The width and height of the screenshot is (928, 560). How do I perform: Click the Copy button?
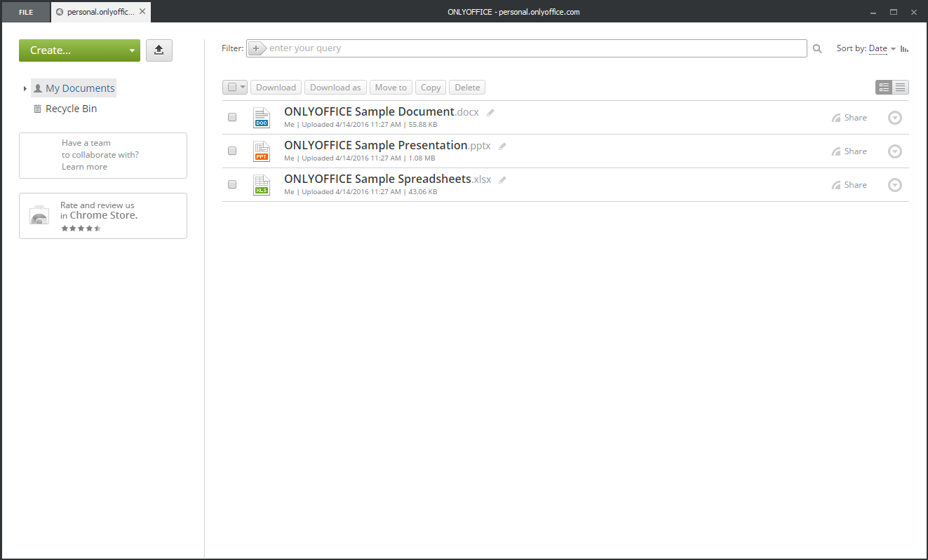coord(431,88)
